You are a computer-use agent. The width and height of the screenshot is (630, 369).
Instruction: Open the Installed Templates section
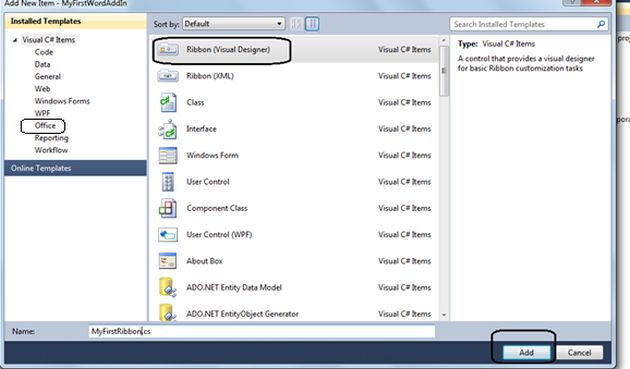coord(76,21)
